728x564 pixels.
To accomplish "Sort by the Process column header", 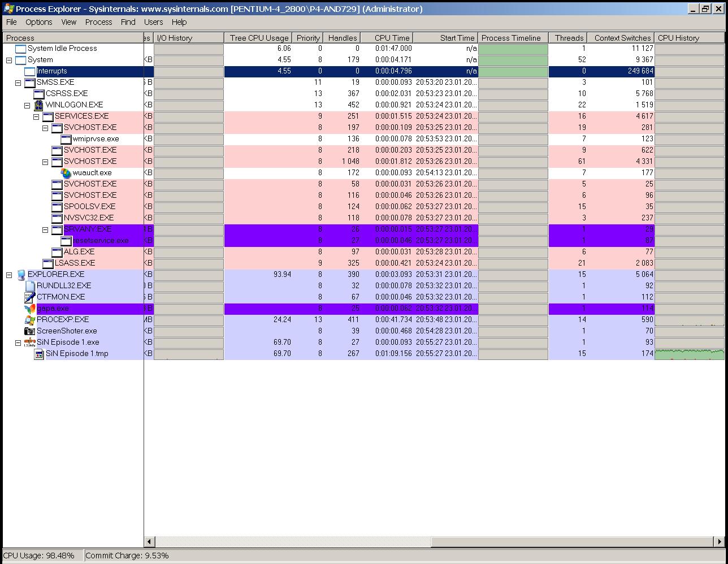I will click(x=73, y=38).
